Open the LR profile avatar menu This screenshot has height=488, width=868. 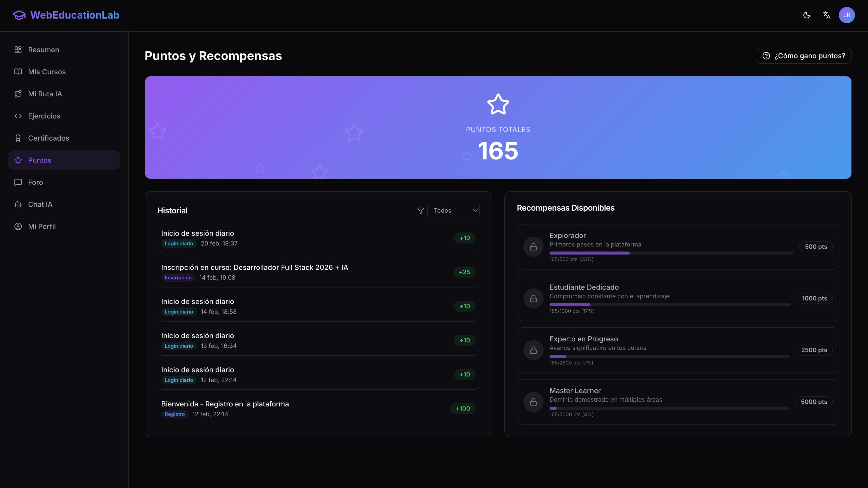[x=847, y=15]
